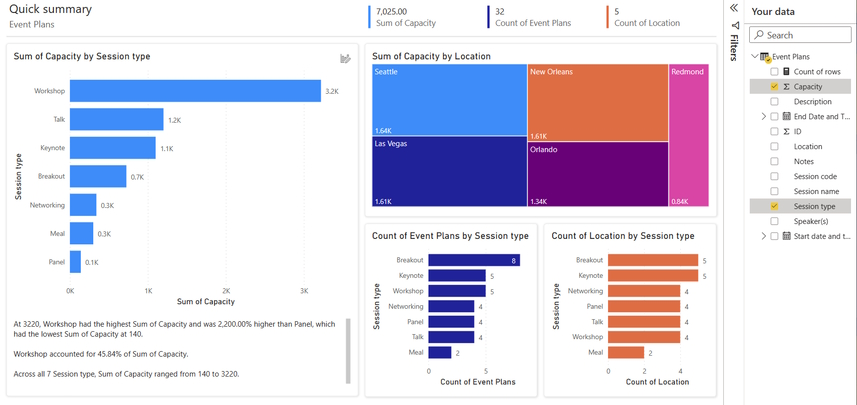Click the Seattle tile in the treemap
This screenshot has height=405, width=857.
click(x=448, y=100)
